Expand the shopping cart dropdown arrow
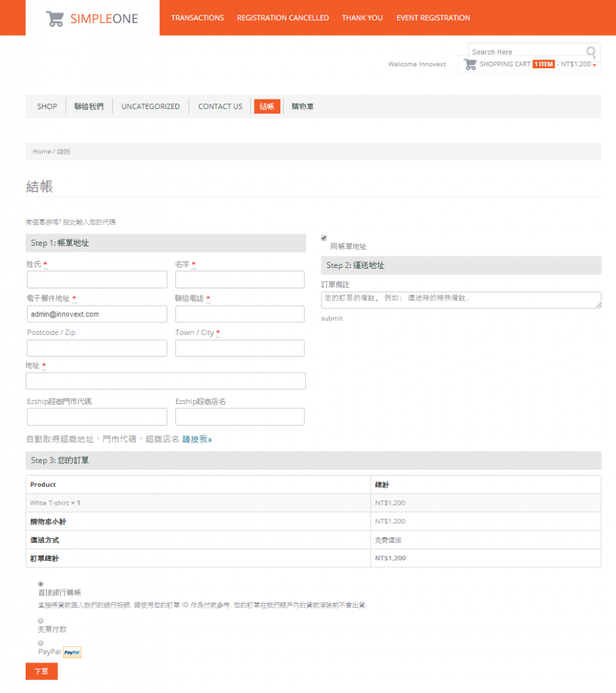 pyautogui.click(x=594, y=65)
